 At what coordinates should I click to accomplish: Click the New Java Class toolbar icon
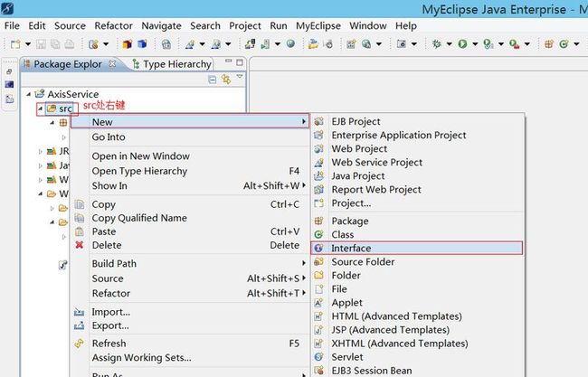[564, 43]
